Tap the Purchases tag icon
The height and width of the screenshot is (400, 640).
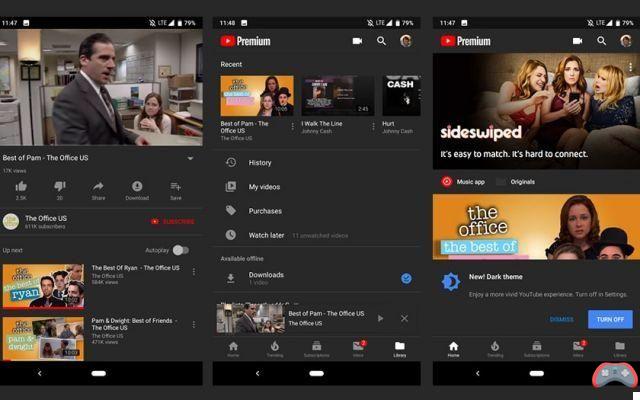click(231, 211)
